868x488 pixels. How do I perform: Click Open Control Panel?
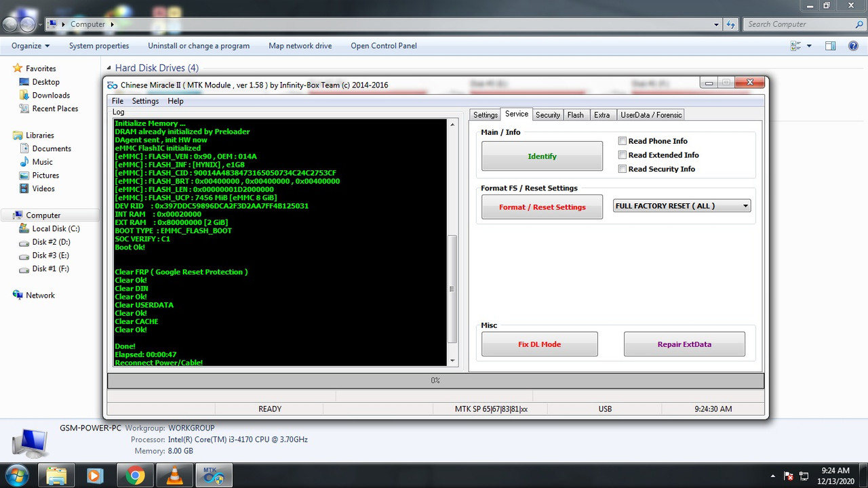[384, 46]
